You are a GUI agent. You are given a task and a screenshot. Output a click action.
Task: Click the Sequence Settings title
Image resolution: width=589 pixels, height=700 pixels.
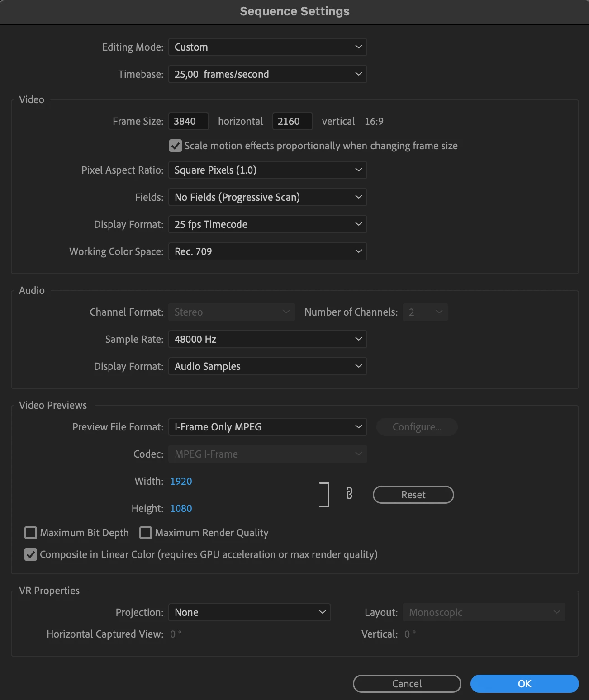294,11
